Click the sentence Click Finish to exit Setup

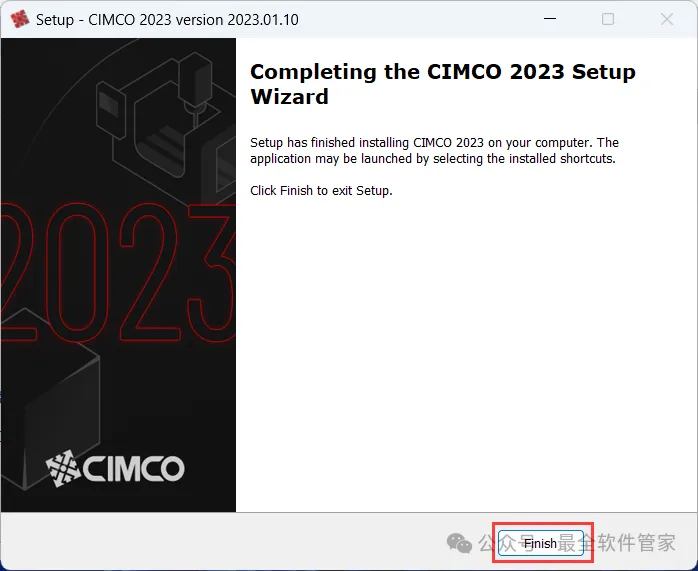[x=321, y=190]
